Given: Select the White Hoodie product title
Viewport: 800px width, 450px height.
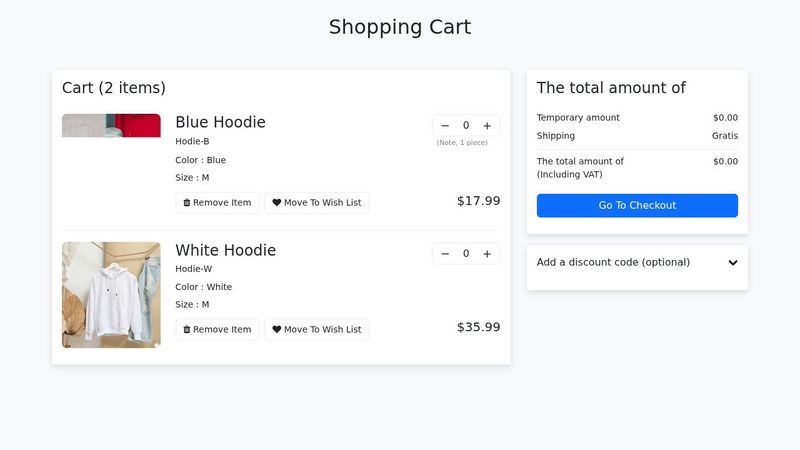Looking at the screenshot, I should 225,251.
